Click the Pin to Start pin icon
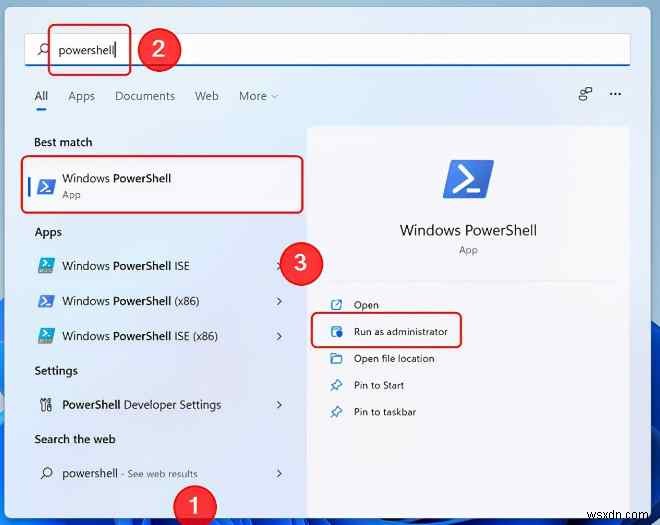This screenshot has width=660, height=525. click(336, 385)
